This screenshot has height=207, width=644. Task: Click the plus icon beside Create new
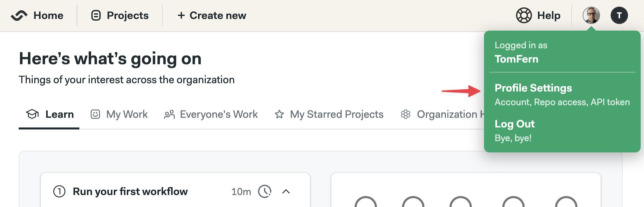coord(181,16)
